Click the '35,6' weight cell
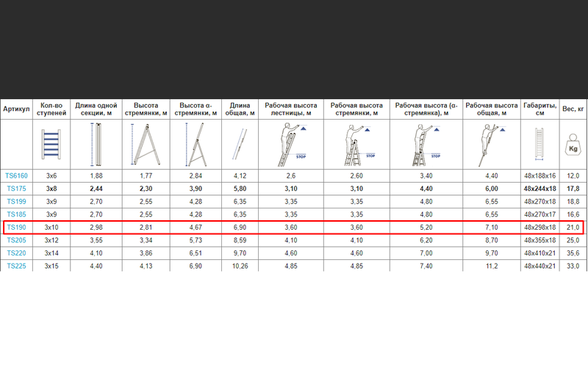This screenshot has height=370, width=588. (x=573, y=253)
